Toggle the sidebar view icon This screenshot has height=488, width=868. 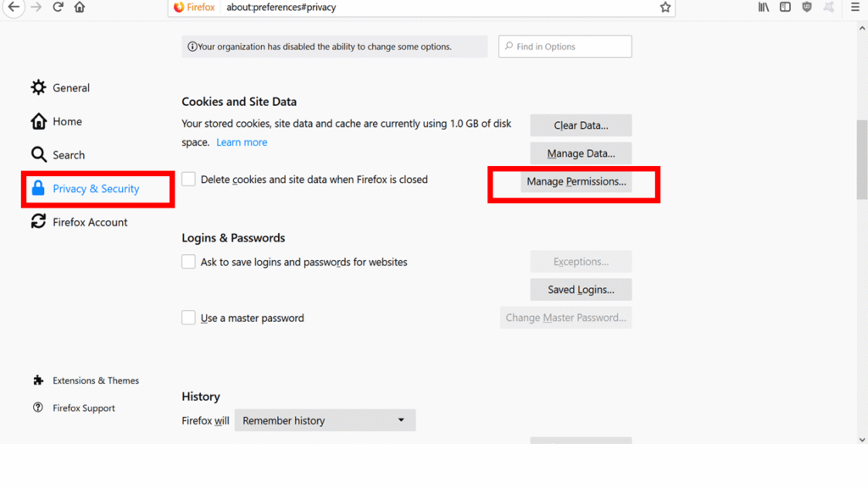click(x=786, y=8)
